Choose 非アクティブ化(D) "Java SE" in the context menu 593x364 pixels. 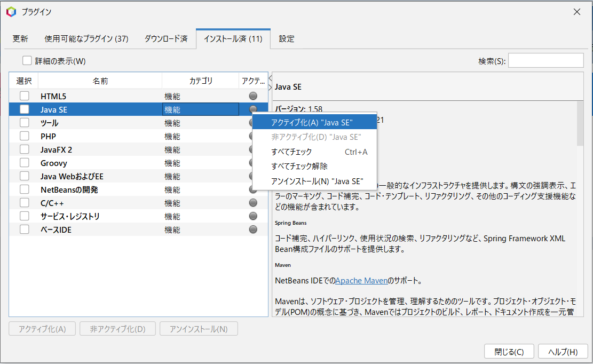[x=314, y=137]
